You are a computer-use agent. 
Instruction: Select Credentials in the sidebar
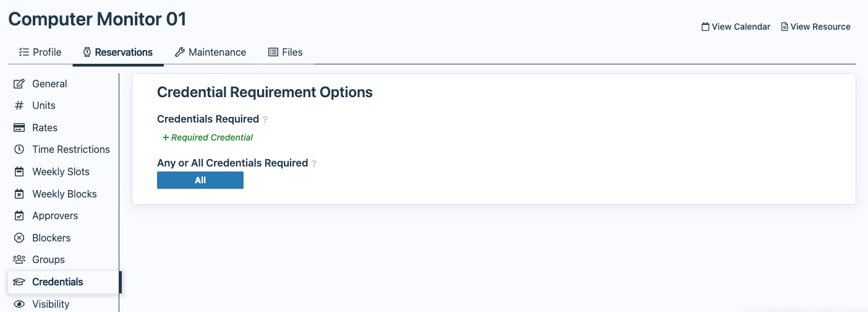tap(57, 282)
